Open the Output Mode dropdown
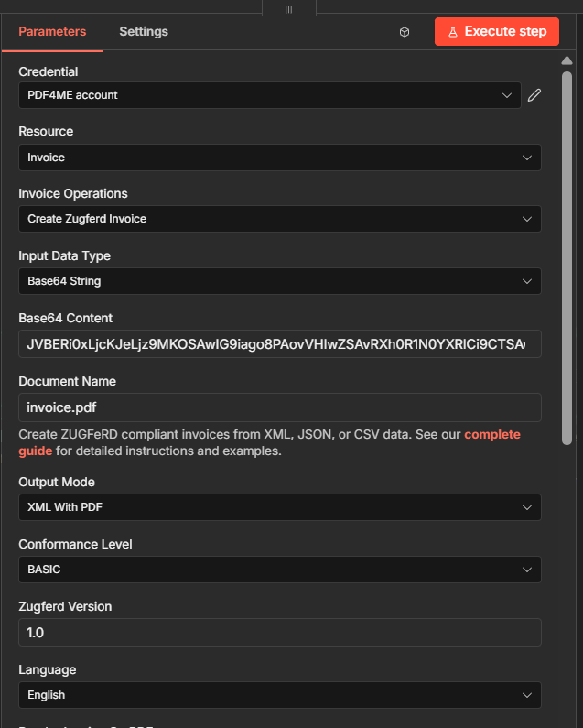Screen dimensions: 583x728 coord(279,507)
